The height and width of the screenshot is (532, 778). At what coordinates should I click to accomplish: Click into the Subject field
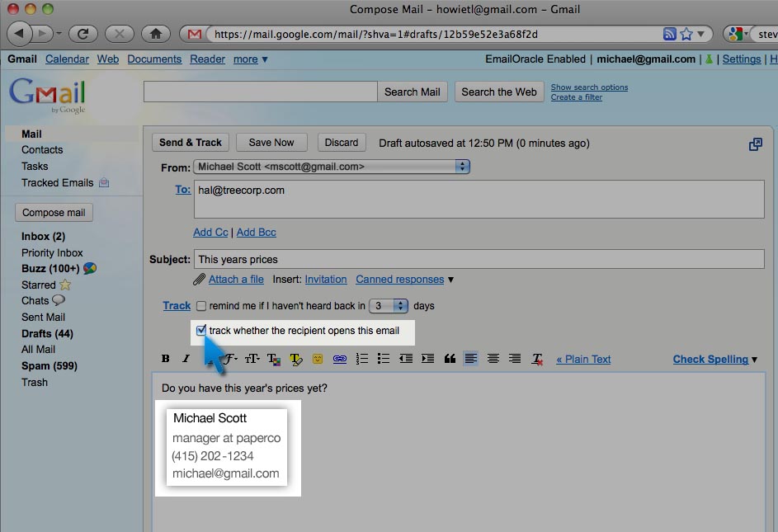tap(479, 259)
